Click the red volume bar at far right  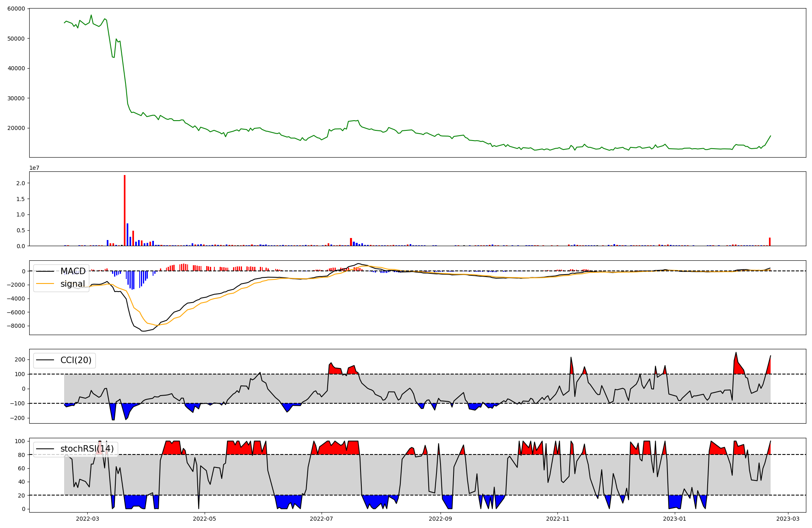(x=769, y=242)
